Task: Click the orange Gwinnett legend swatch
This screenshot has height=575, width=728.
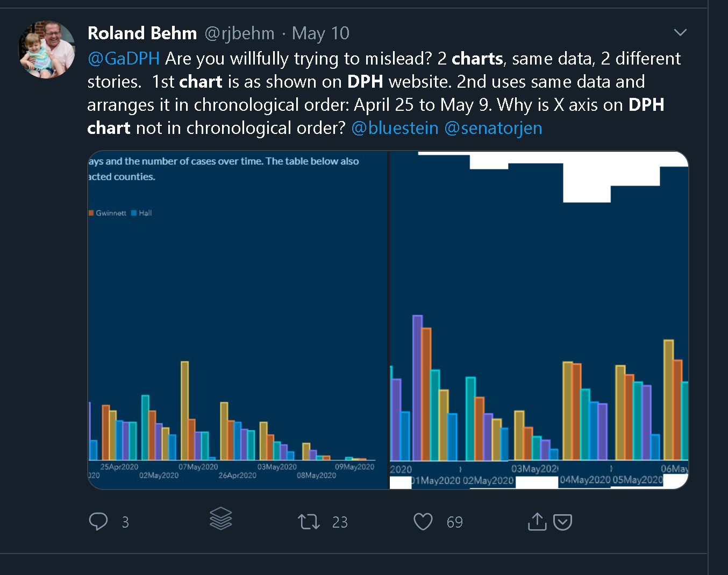Action: click(x=91, y=213)
